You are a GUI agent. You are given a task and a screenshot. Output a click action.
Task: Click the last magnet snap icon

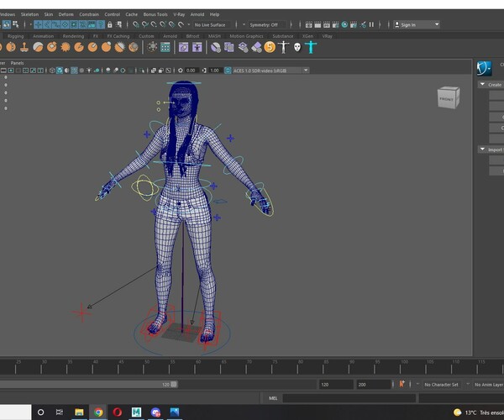point(181,24)
